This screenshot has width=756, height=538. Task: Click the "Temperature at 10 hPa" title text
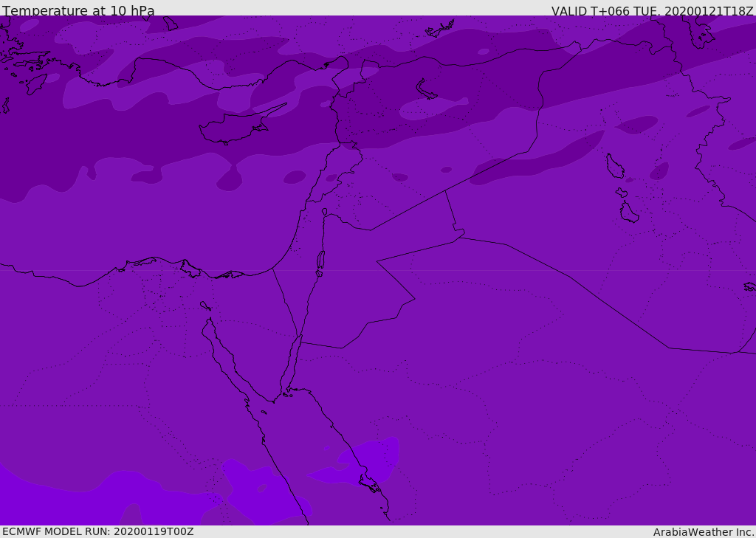[78, 10]
